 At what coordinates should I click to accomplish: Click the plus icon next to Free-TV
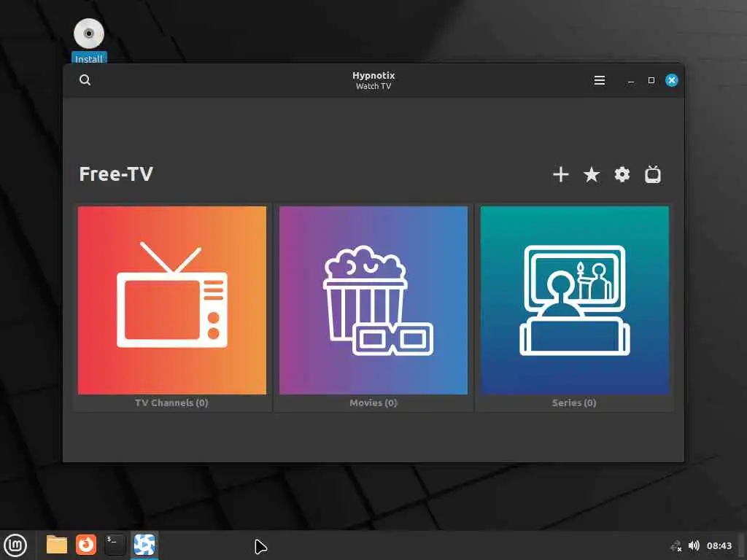[x=561, y=174]
